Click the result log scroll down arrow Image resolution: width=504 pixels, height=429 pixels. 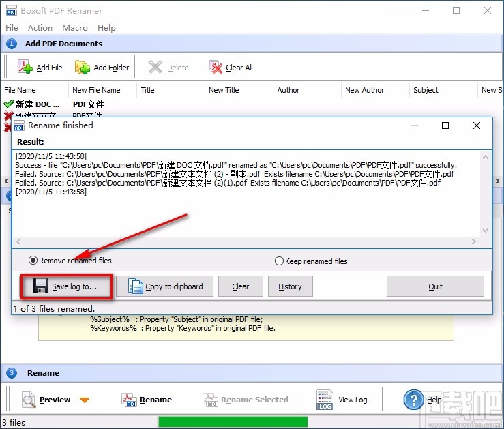coord(485,230)
